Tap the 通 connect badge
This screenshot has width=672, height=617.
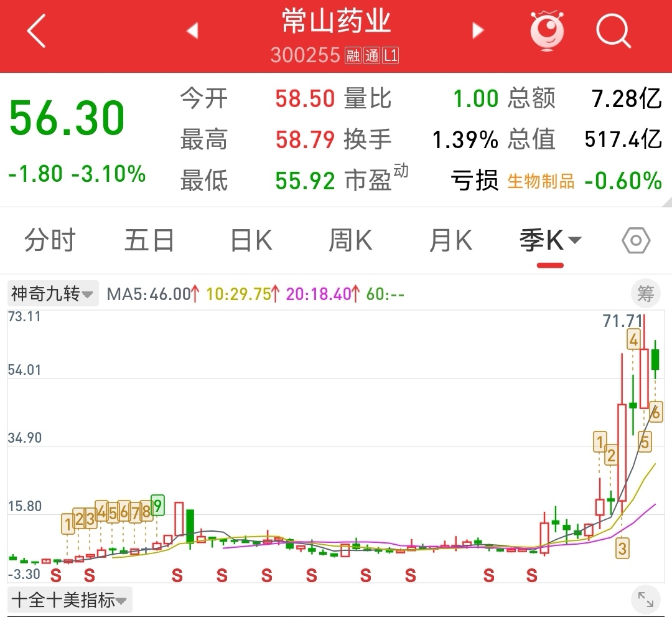[372, 56]
